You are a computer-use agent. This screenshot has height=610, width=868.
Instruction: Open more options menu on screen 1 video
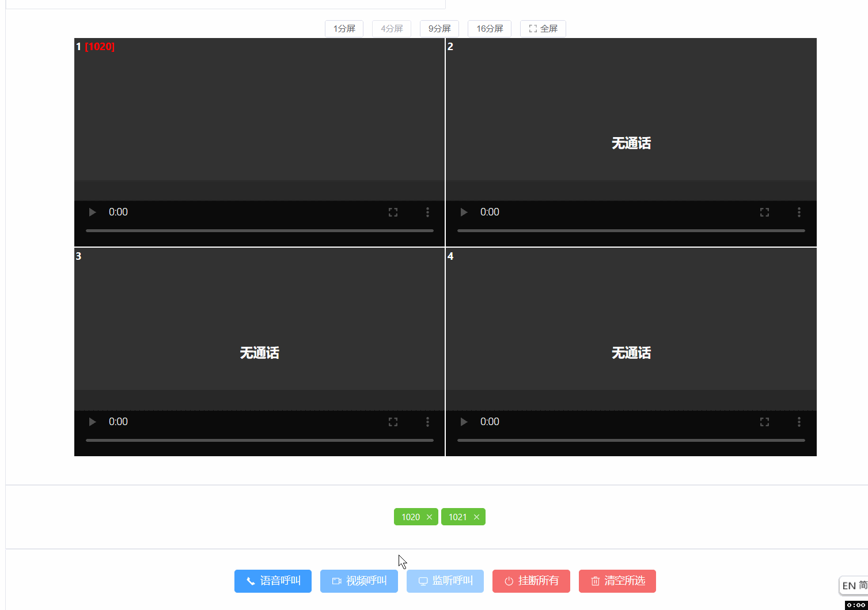(427, 212)
